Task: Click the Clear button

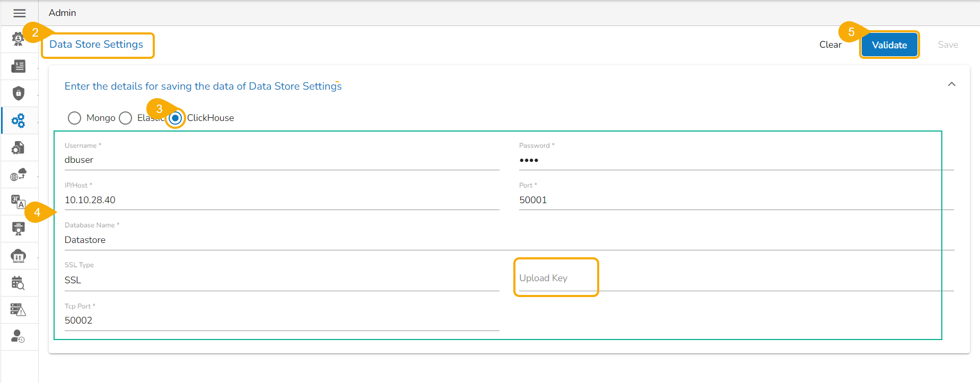Action: [830, 45]
